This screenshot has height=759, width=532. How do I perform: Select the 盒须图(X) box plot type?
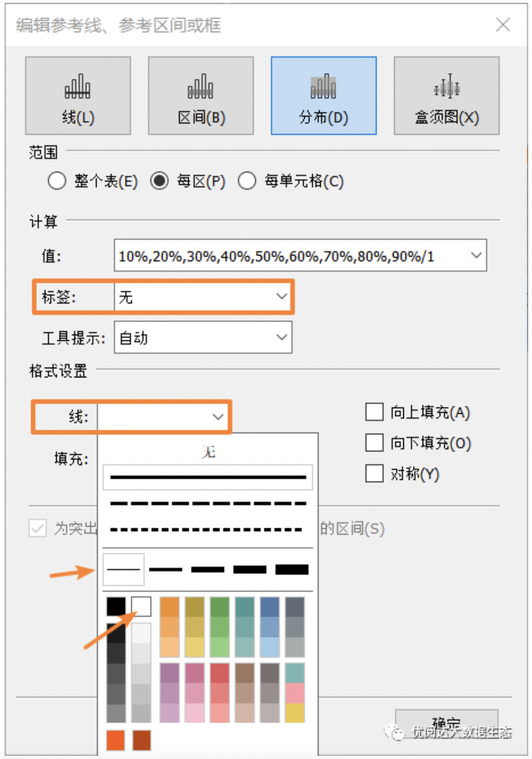[x=446, y=96]
